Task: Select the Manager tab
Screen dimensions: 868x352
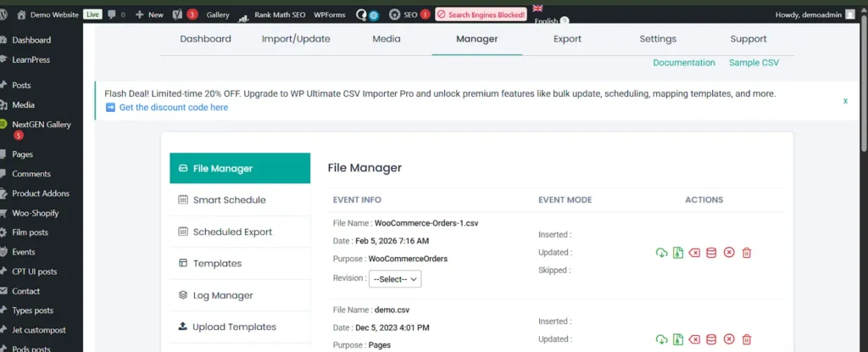Action: pyautogui.click(x=476, y=39)
